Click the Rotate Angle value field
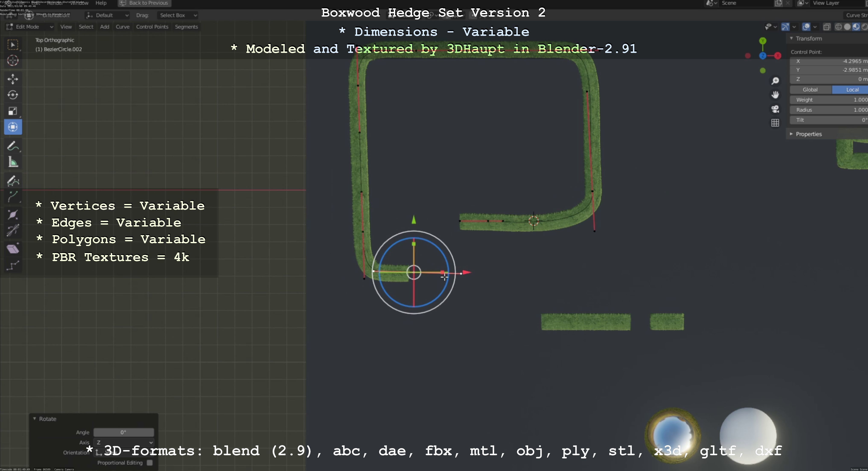 123,432
